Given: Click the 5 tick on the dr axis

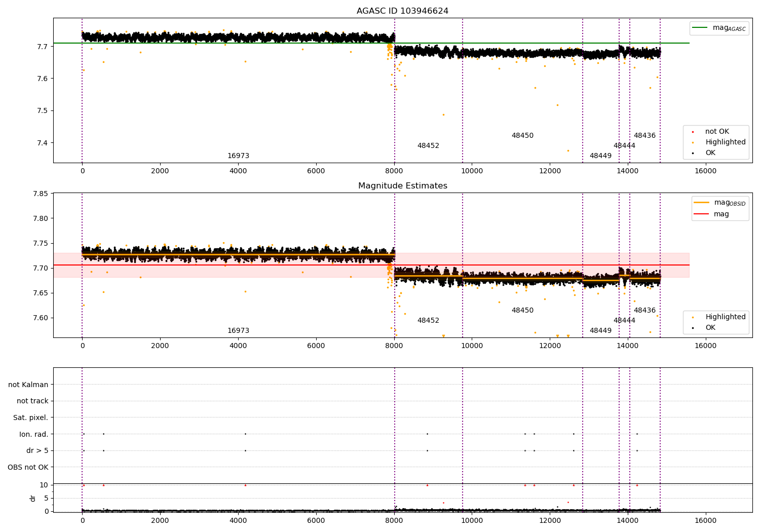Looking at the screenshot, I should (46, 499).
